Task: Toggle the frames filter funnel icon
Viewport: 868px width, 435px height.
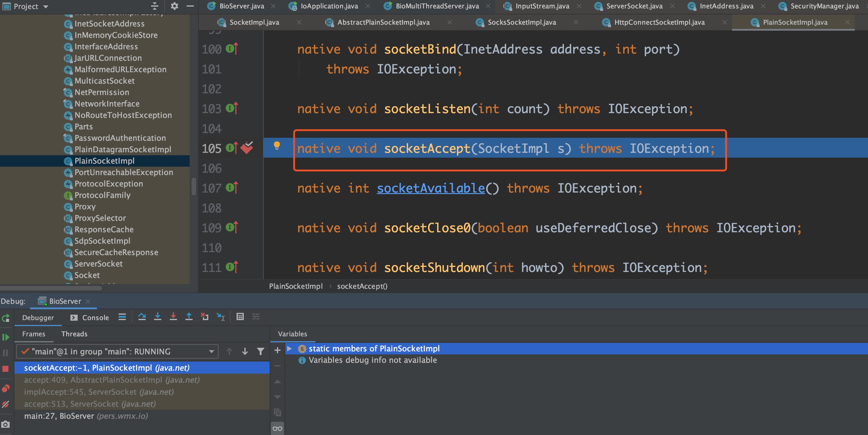Action: pyautogui.click(x=260, y=351)
